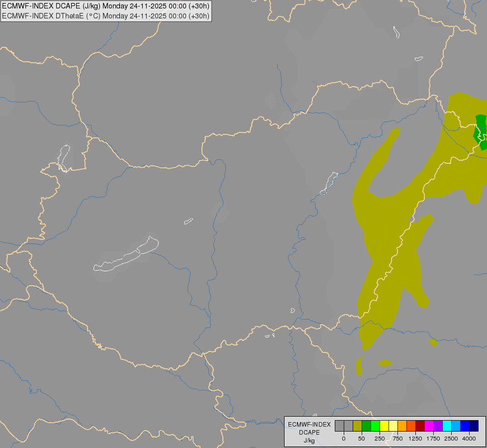487x448 pixels.
Task: Click the legend value 1250
Action: (x=415, y=439)
